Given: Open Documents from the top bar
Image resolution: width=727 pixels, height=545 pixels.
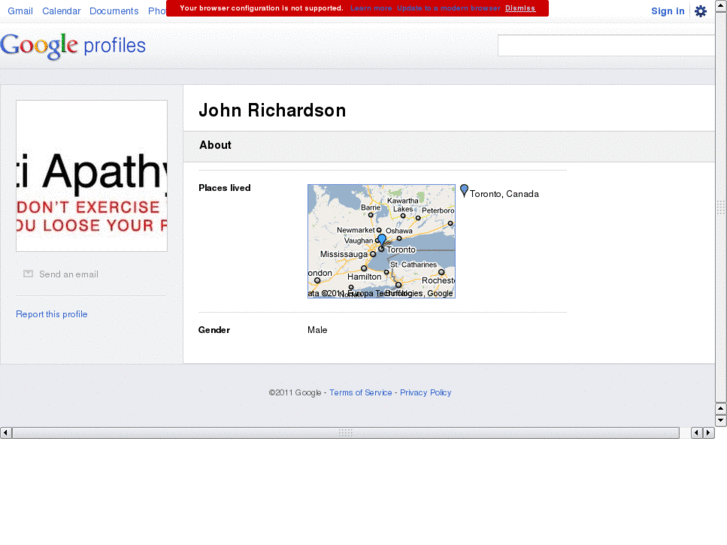Looking at the screenshot, I should coord(114,11).
